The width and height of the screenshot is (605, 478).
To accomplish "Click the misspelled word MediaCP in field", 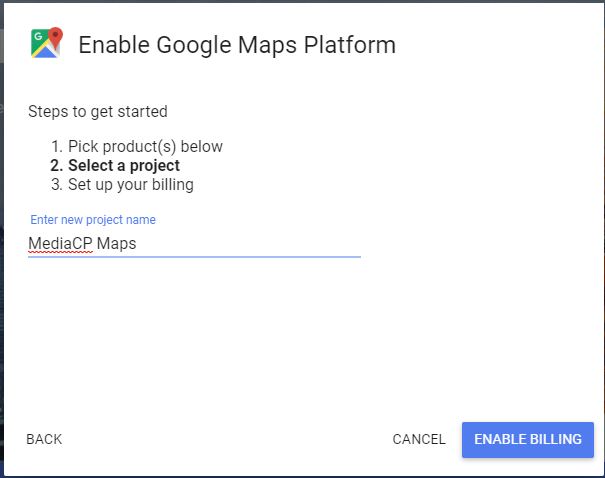I will click(x=60, y=244).
